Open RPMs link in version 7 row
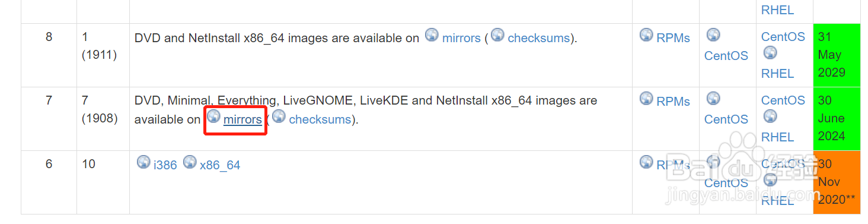The image size is (868, 224). (x=674, y=102)
